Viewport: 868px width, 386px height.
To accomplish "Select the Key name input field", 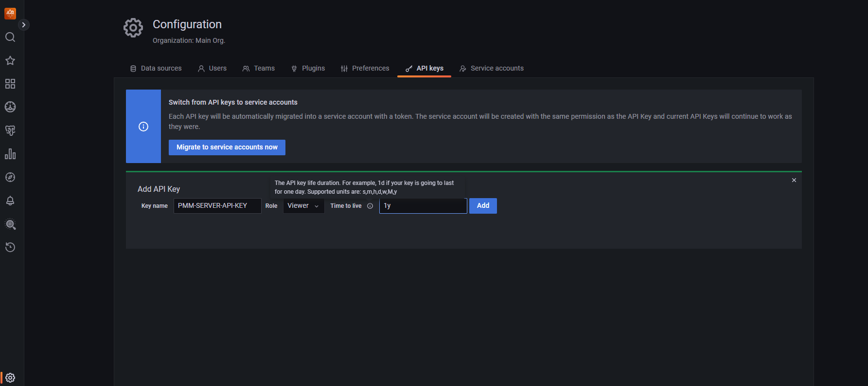I will (x=217, y=205).
